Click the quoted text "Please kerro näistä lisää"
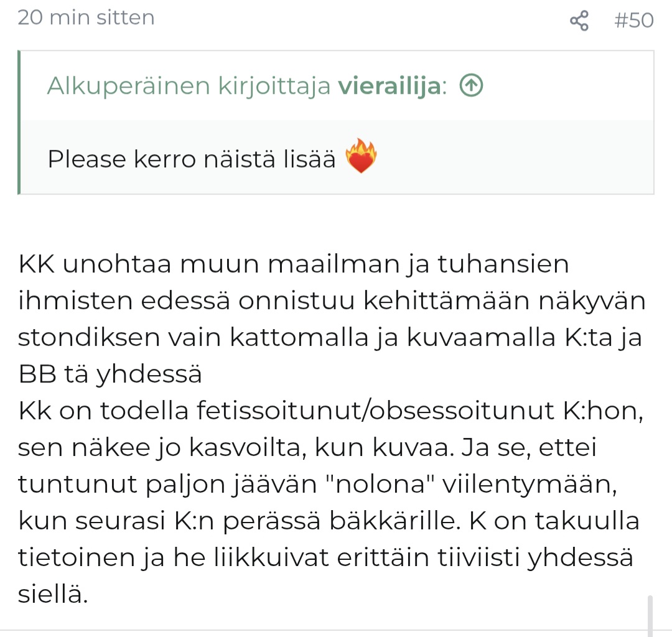The image size is (672, 637). click(191, 159)
